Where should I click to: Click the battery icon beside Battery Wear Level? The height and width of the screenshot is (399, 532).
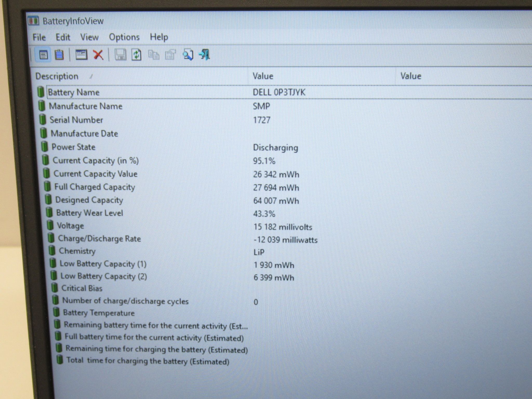[49, 212]
